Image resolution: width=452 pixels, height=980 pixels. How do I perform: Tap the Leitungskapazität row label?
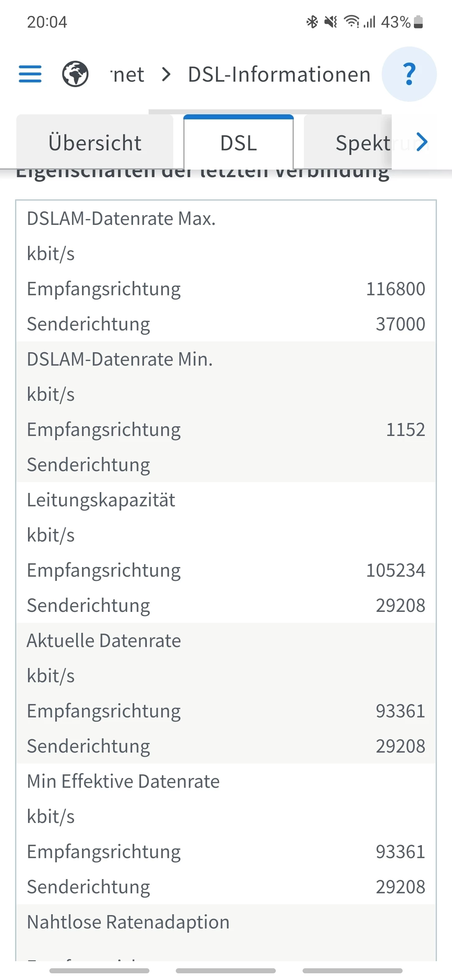coord(101,500)
